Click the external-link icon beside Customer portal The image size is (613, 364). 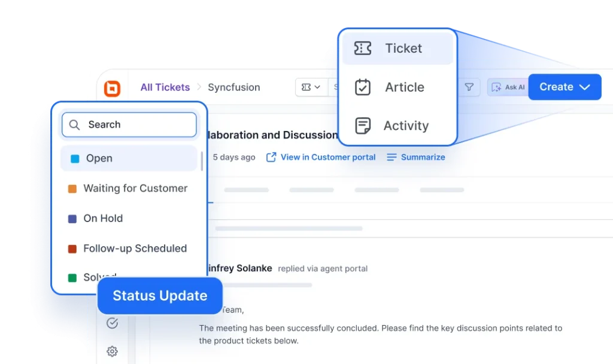pyautogui.click(x=273, y=157)
